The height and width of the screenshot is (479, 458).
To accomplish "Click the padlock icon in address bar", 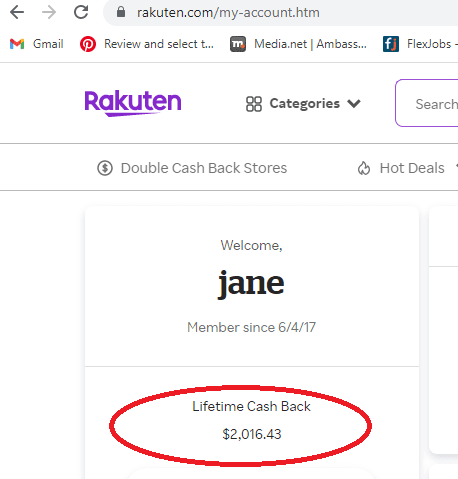I will coord(121,12).
